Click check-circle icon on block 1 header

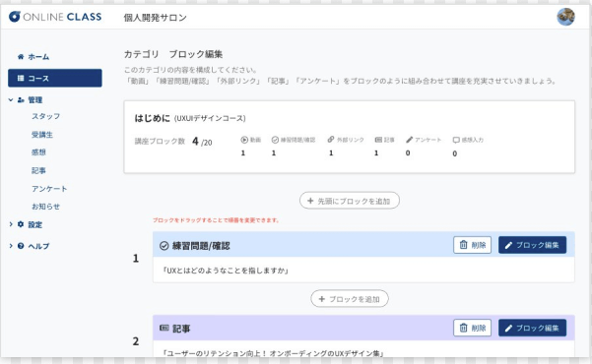164,246
